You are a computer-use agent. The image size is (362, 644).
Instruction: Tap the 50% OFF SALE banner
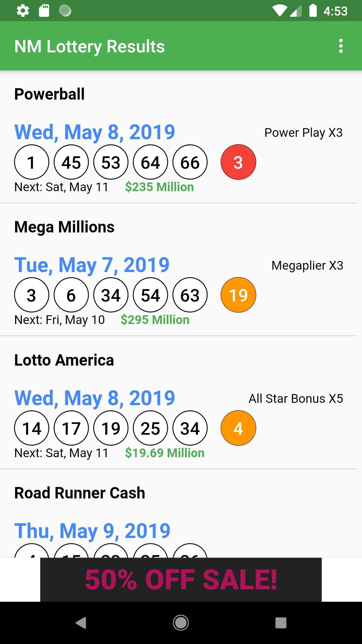click(181, 580)
